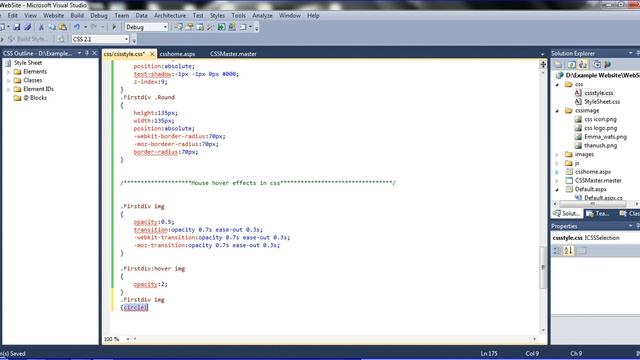Image resolution: width=640 pixels, height=360 pixels.
Task: Click the Copy icon in the toolbar
Action: tap(52, 27)
